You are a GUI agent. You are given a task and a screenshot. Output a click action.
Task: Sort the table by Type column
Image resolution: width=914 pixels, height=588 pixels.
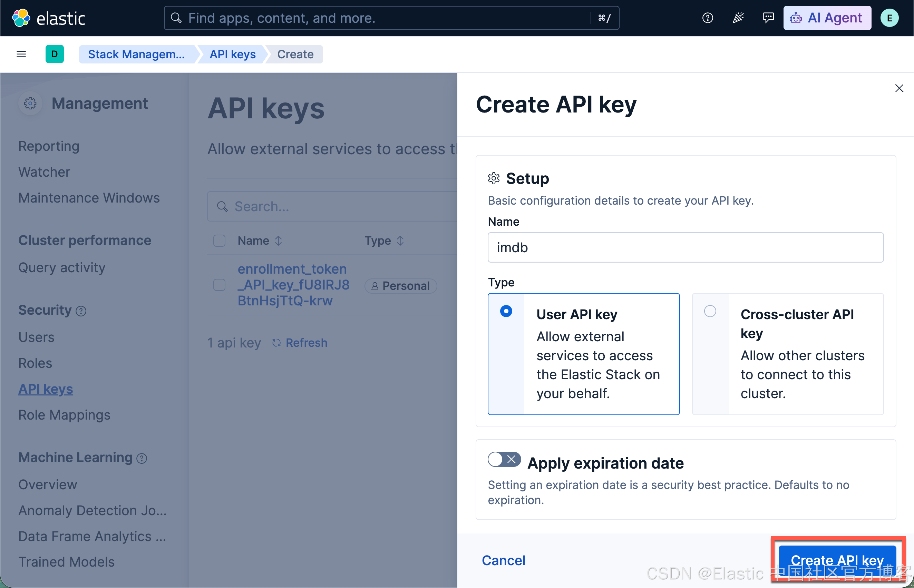[x=384, y=241]
